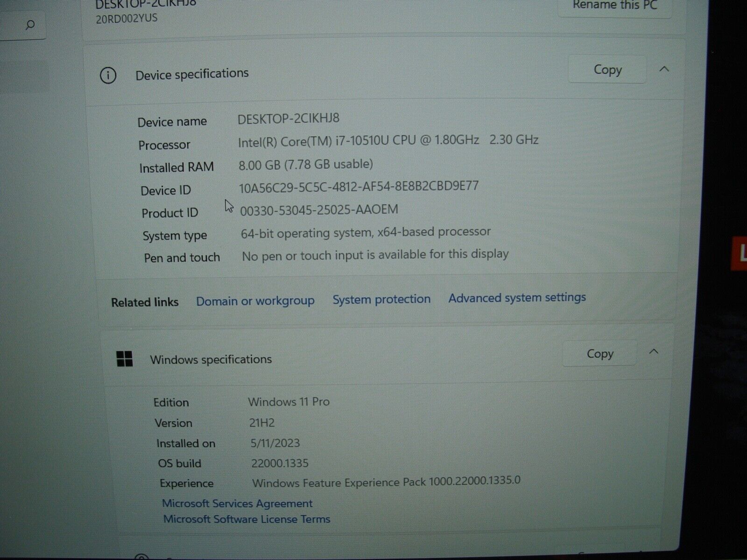This screenshot has height=560, width=747.
Task: Select No pen or touch input text
Action: point(375,255)
